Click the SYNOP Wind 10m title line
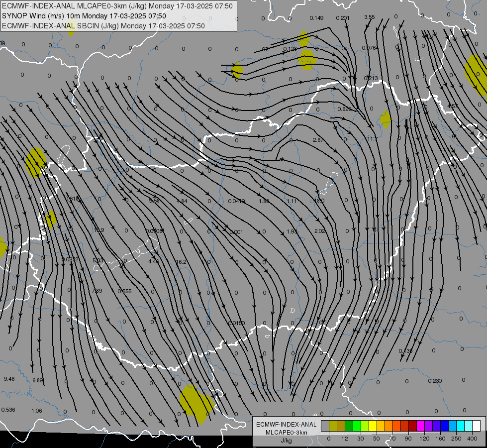Image resolution: width=487 pixels, height=448 pixels. pyautogui.click(x=84, y=16)
